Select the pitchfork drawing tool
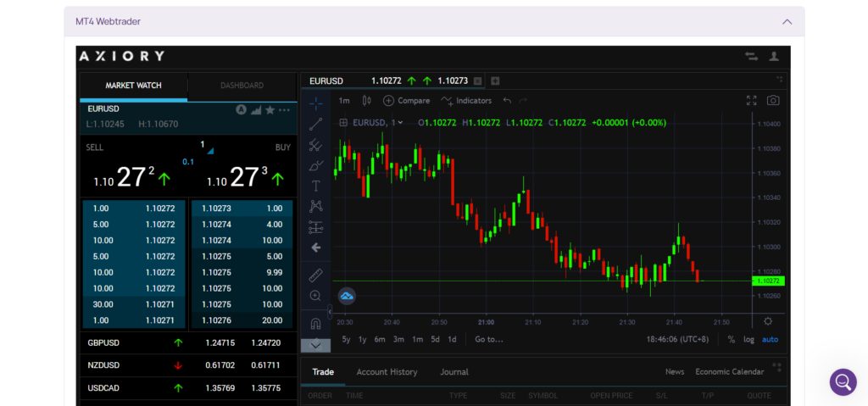 (x=316, y=145)
